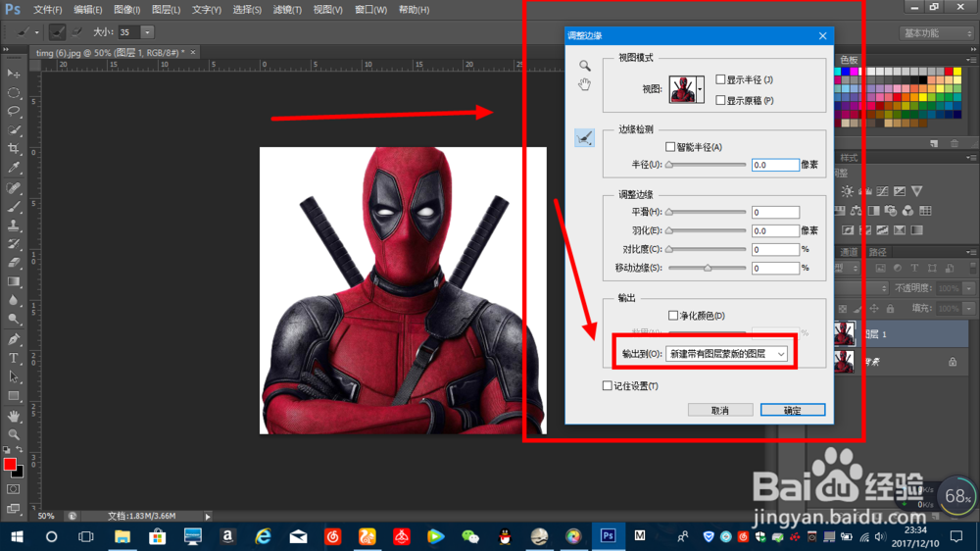Open File Explorer from the taskbar
The height and width of the screenshot is (551, 980).
coord(122,536)
